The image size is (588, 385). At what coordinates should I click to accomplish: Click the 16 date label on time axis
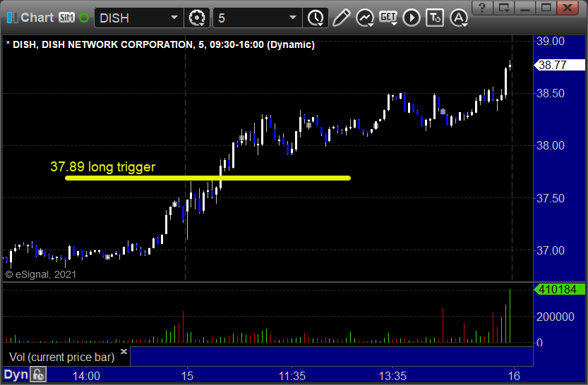click(x=514, y=376)
